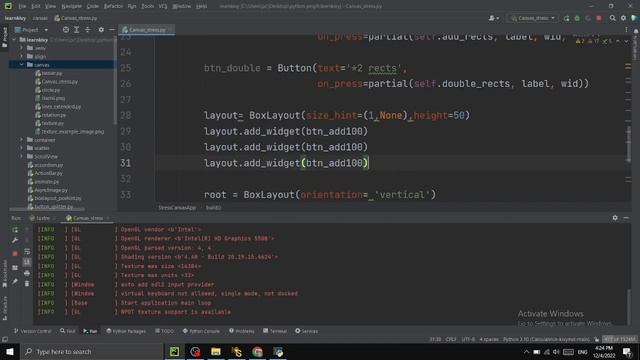Image resolution: width=640 pixels, height=360 pixels.
Task: Click the wrench icon in Run panel sidebar
Action: coord(15,240)
